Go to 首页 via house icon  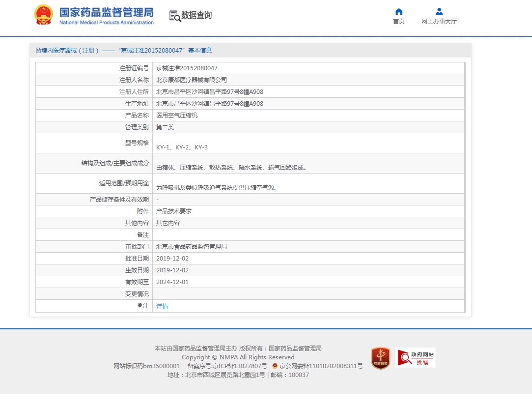(x=399, y=11)
